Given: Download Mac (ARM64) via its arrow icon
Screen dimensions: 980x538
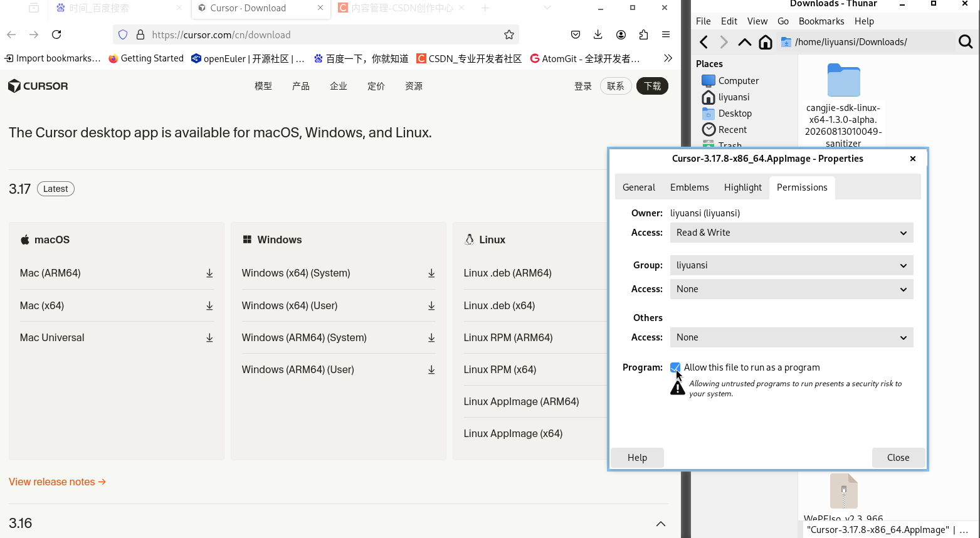Looking at the screenshot, I should pos(209,273).
